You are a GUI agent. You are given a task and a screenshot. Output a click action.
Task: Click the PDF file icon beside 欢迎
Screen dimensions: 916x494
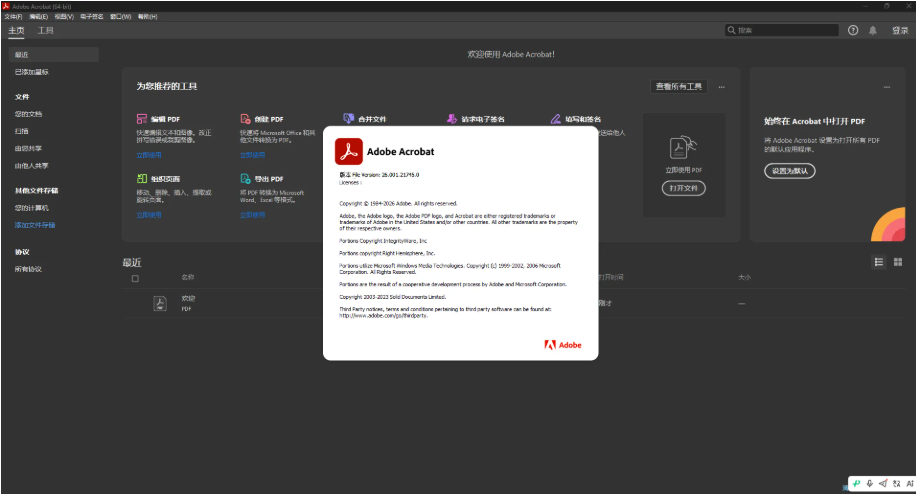click(160, 303)
